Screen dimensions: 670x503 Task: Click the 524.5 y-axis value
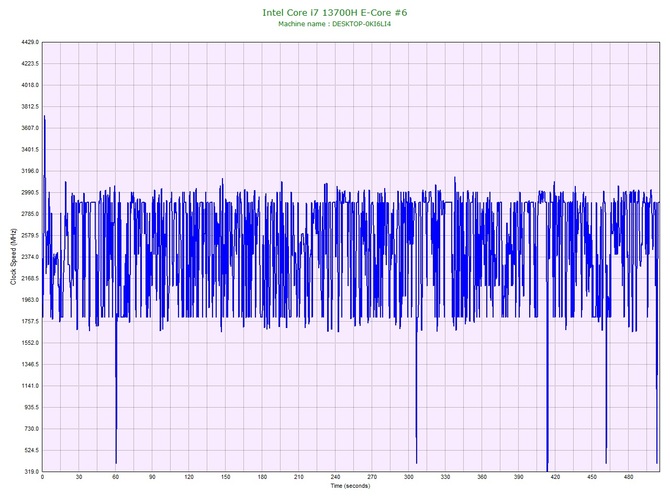(31, 450)
